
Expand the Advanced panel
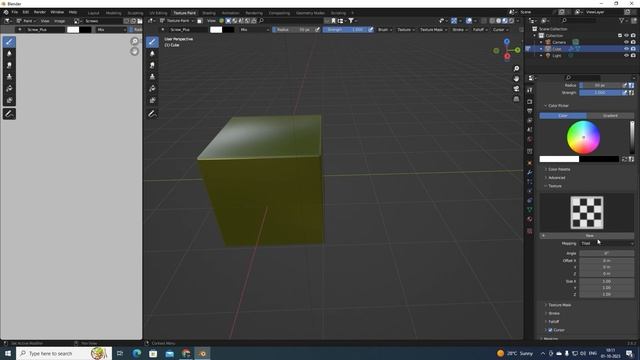tap(556, 178)
